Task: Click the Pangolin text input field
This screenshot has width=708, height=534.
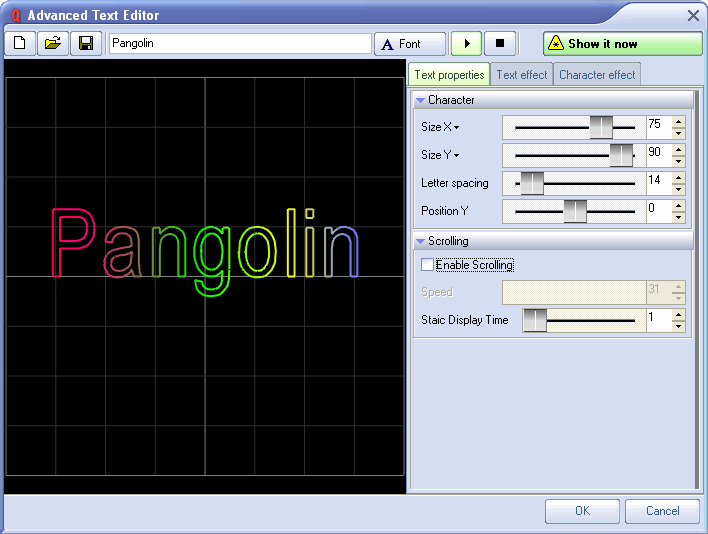Action: 239,44
